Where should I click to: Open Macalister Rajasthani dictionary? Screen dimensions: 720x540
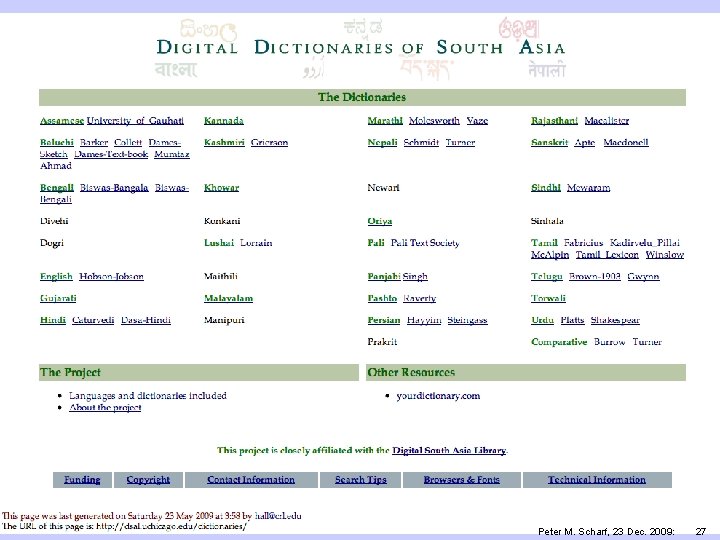click(x=607, y=121)
